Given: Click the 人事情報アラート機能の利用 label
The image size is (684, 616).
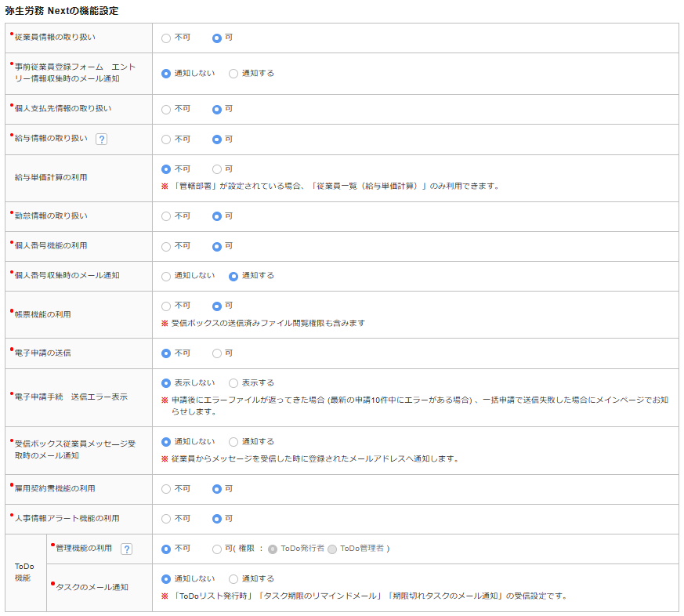Looking at the screenshot, I should 67,518.
